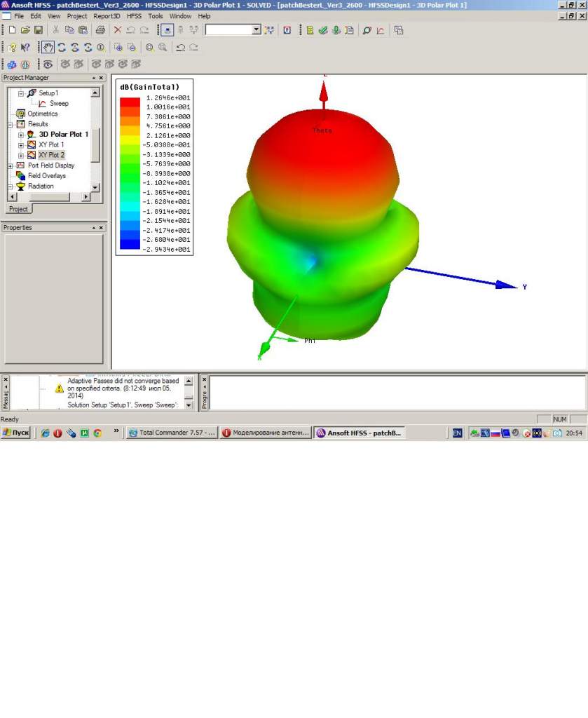Screen dimensions: 588x718
Task: Click the Cut scissors icon
Action: coord(56,30)
